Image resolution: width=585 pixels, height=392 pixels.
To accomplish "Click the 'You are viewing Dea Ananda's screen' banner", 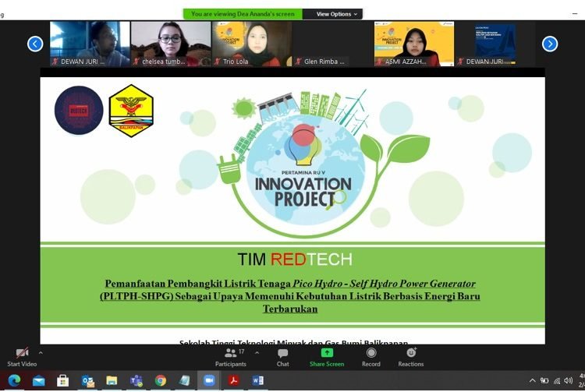I will click(243, 14).
